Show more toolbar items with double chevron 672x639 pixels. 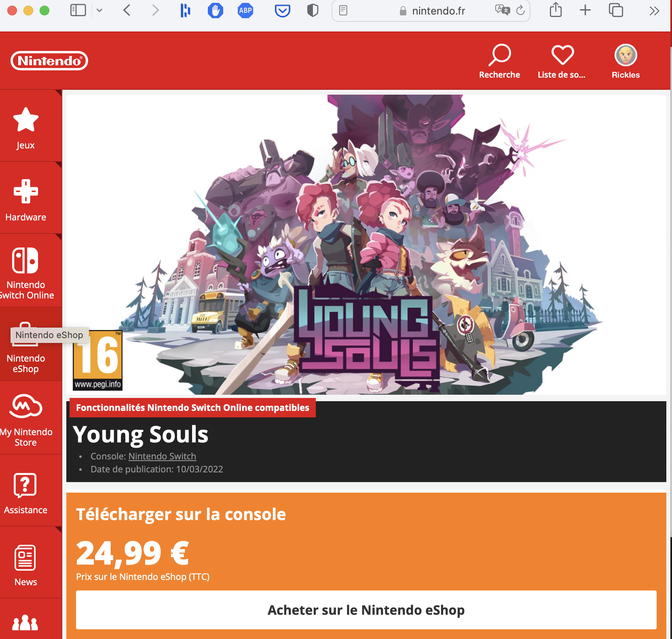pos(654,11)
